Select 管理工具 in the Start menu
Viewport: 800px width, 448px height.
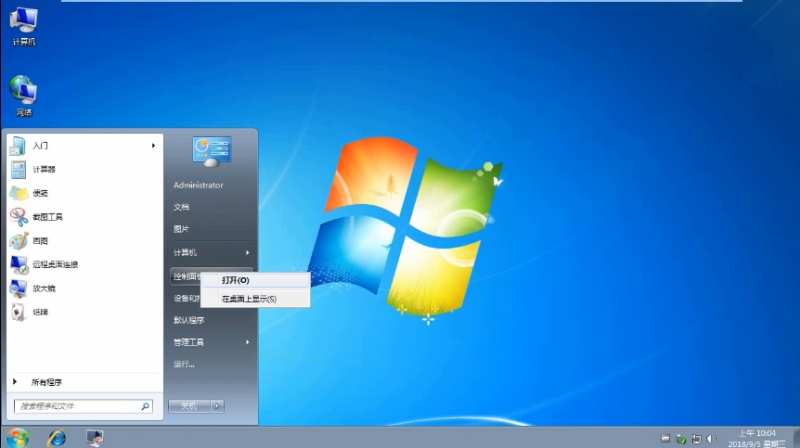[x=189, y=342]
